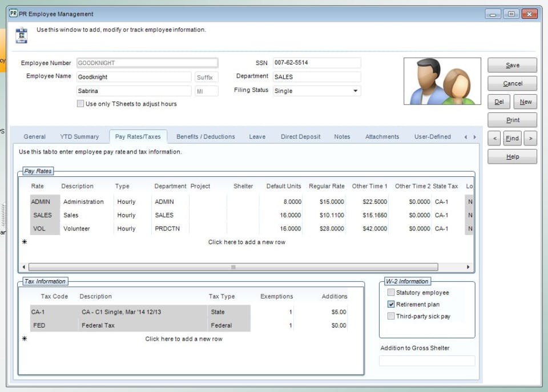The height and width of the screenshot is (392, 548).
Task: Click the PRDCTN department cell
Action: [x=170, y=228]
